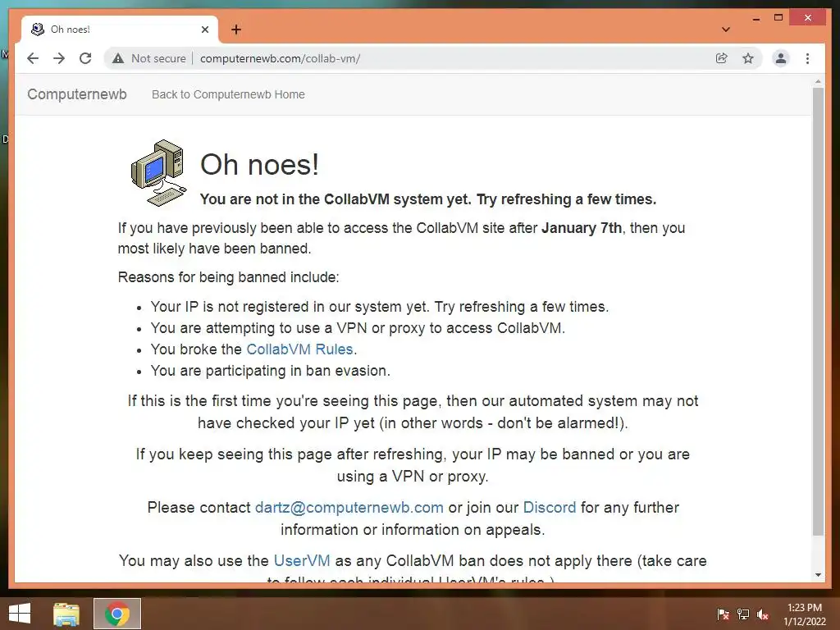Go back to the previous page
Screen dimensions: 840x630
tap(33, 58)
